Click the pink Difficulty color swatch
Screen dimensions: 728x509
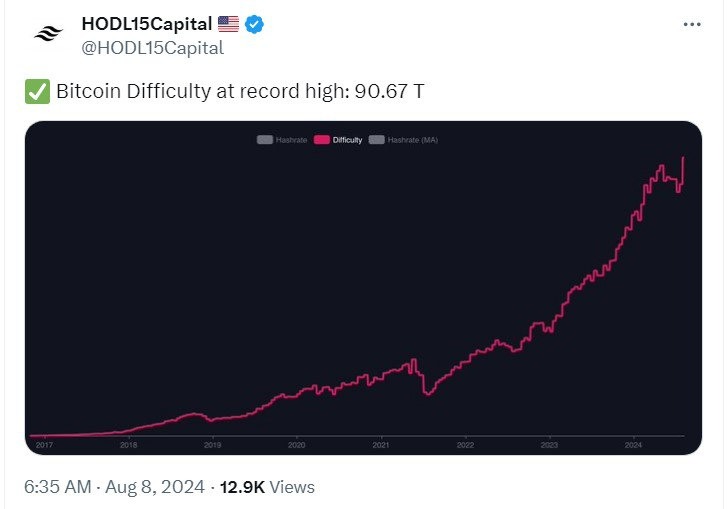click(x=322, y=140)
